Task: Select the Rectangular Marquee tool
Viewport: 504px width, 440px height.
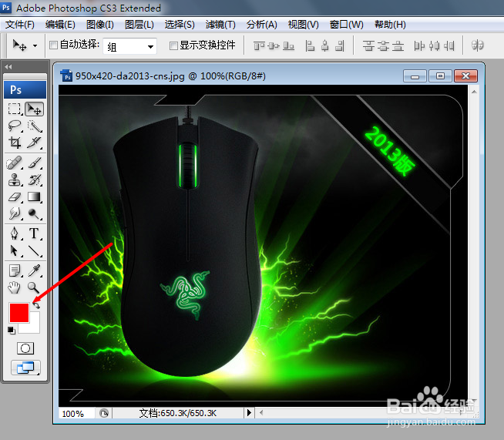Action: pyautogui.click(x=15, y=109)
